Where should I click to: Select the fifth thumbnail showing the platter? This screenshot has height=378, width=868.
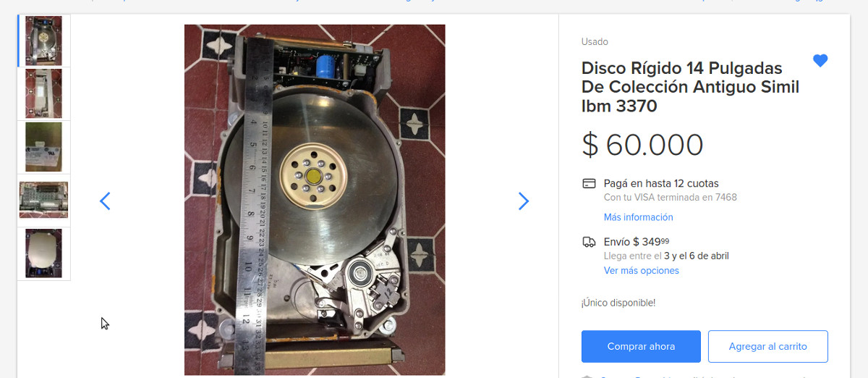pyautogui.click(x=43, y=253)
